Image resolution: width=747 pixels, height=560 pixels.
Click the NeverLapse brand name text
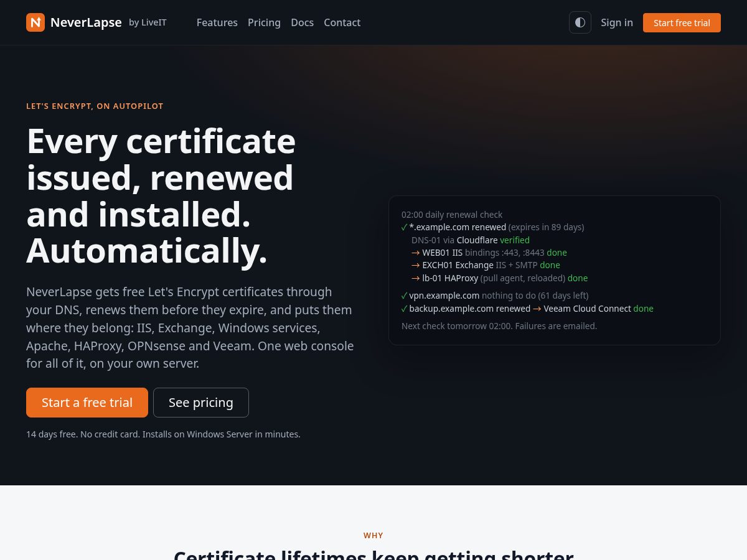[86, 22]
